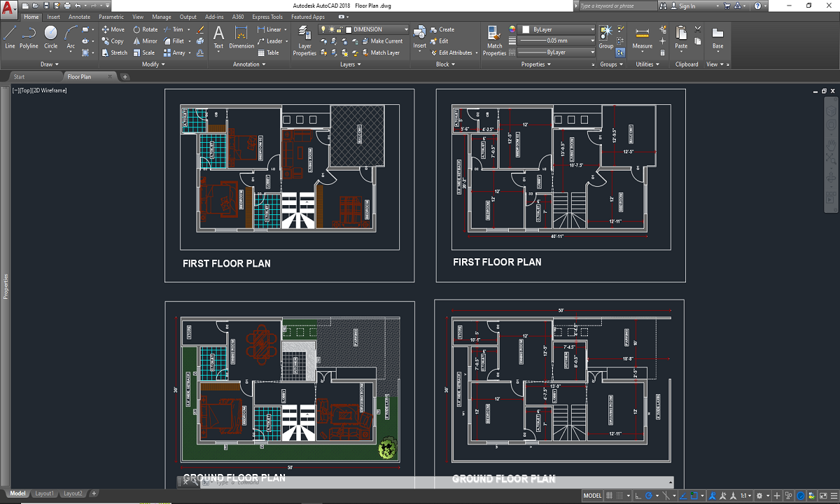The height and width of the screenshot is (504, 840).
Task: Click the ByLayer color swatch
Action: pyautogui.click(x=526, y=29)
